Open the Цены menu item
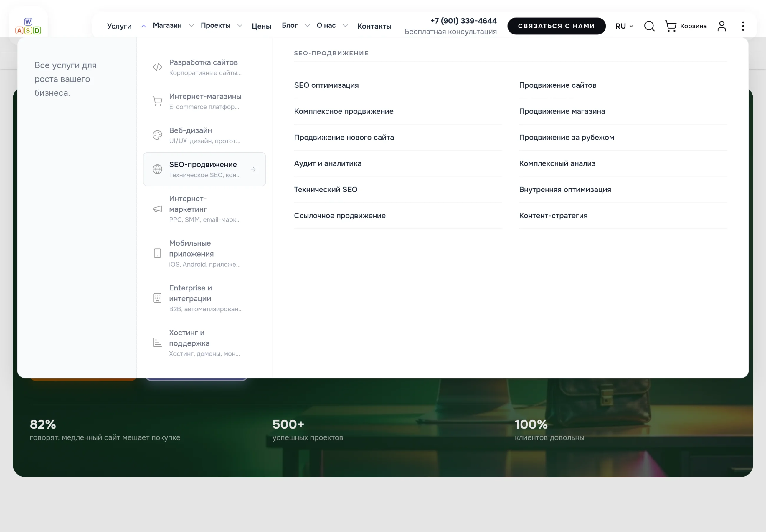 pyautogui.click(x=261, y=26)
